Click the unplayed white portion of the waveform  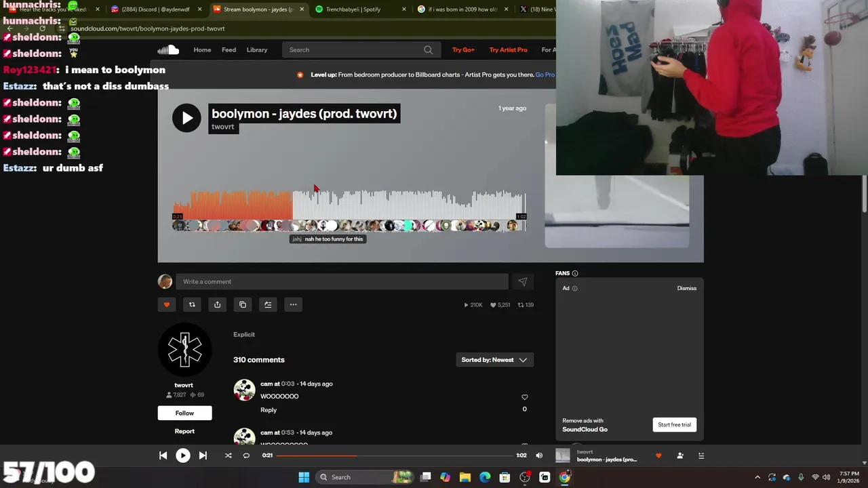[x=409, y=205]
